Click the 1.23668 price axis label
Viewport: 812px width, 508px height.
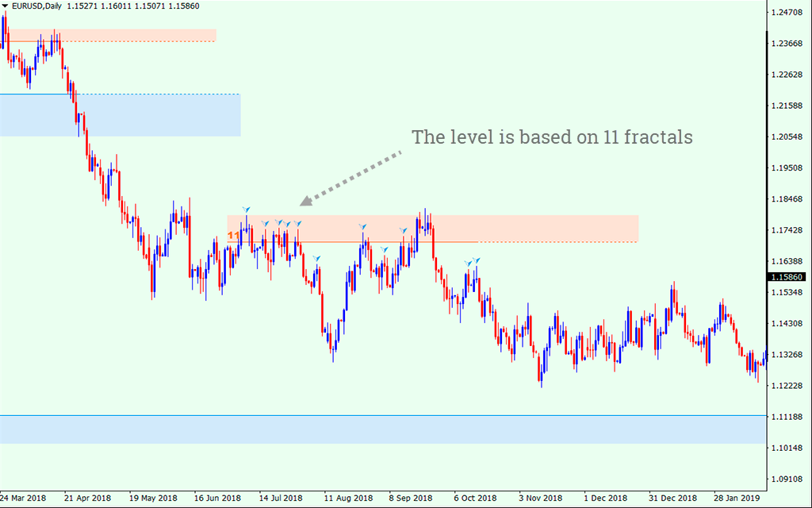(x=787, y=44)
